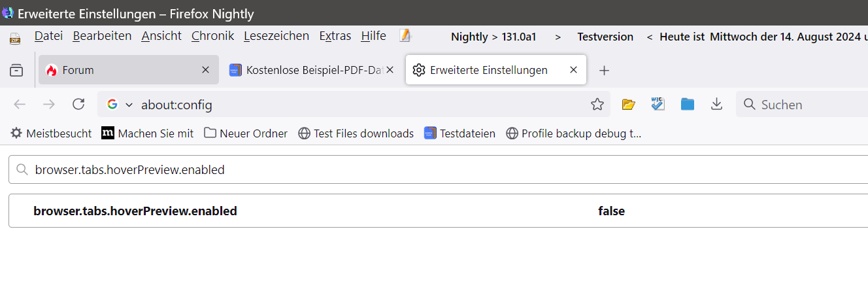The width and height of the screenshot is (868, 297).
Task: Click the notepad icon next to Hilfe
Action: point(405,36)
